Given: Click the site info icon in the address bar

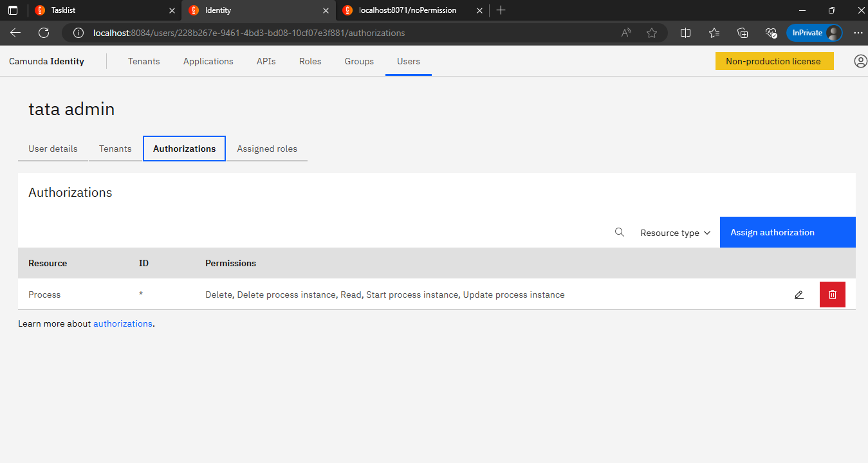Looking at the screenshot, I should pyautogui.click(x=77, y=33).
